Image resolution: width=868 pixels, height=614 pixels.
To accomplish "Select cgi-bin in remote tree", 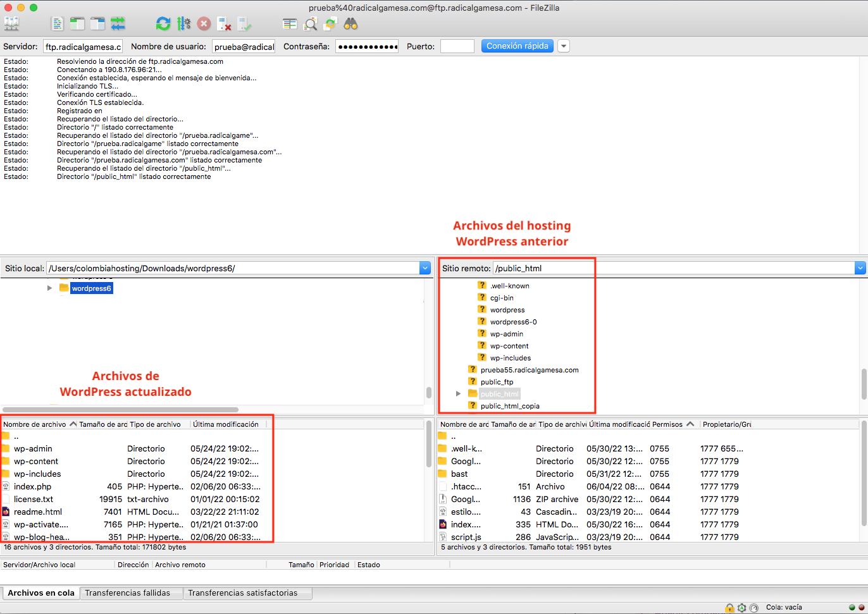I will click(x=502, y=298).
